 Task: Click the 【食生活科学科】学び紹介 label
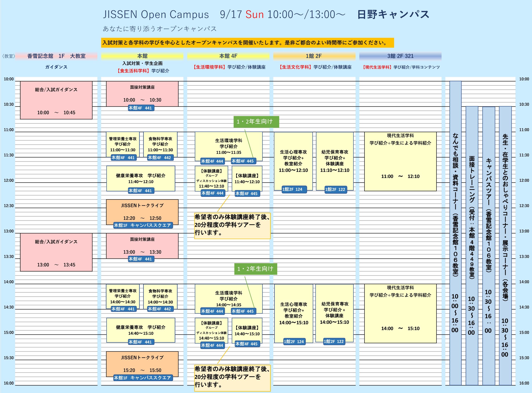[143, 71]
